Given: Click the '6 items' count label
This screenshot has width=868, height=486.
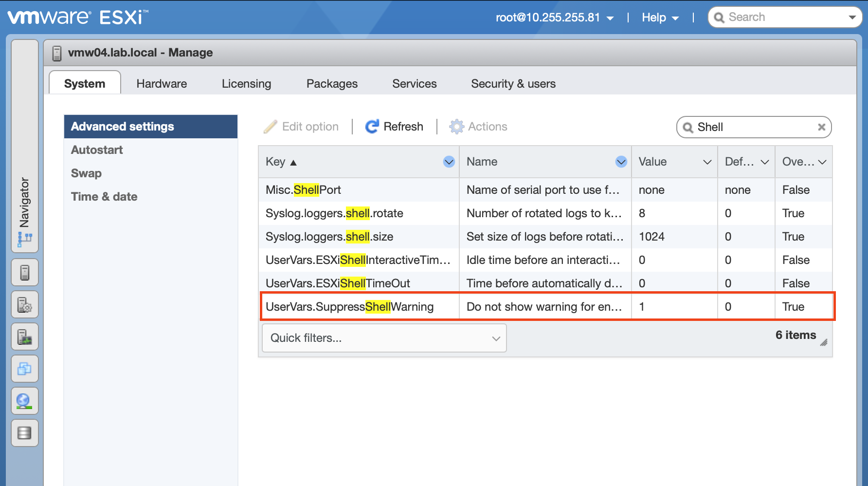Looking at the screenshot, I should click(796, 335).
